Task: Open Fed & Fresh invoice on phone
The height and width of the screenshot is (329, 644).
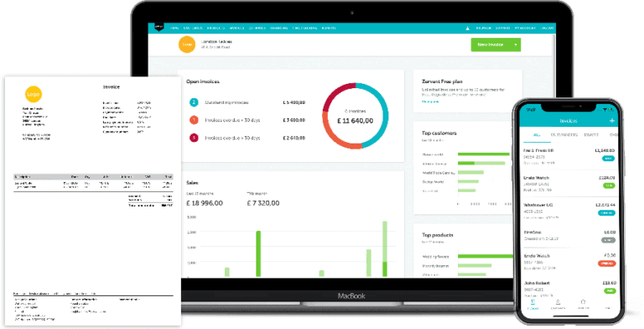Action: [569, 156]
